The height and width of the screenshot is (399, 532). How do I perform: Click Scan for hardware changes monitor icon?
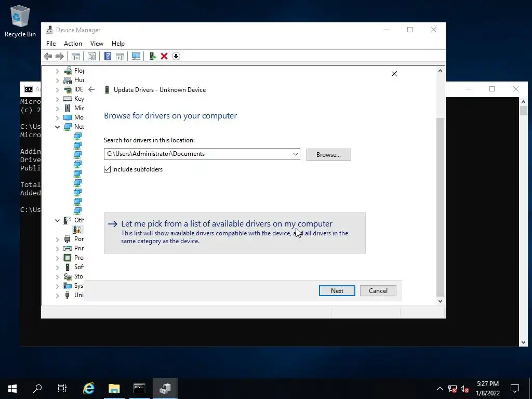tap(136, 56)
